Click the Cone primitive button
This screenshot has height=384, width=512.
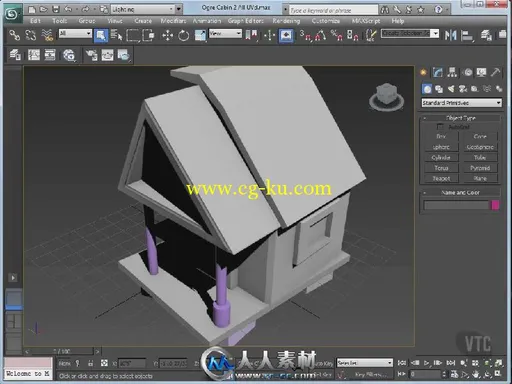click(480, 136)
